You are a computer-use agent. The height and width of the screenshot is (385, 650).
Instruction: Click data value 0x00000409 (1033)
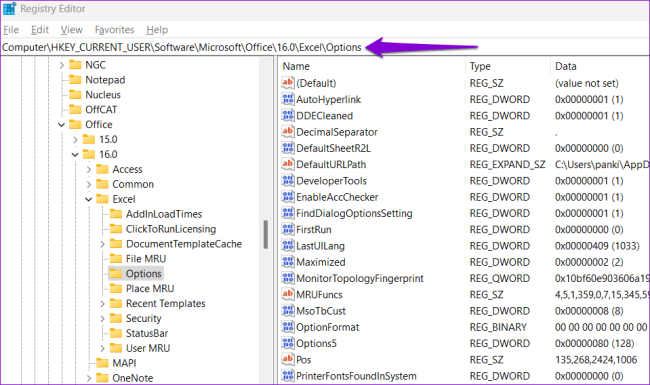597,246
